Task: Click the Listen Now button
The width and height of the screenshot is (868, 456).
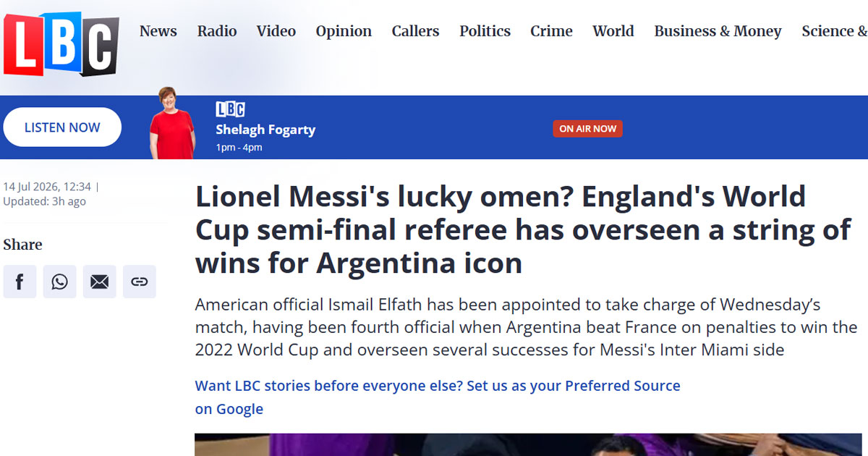Action: pos(62,127)
